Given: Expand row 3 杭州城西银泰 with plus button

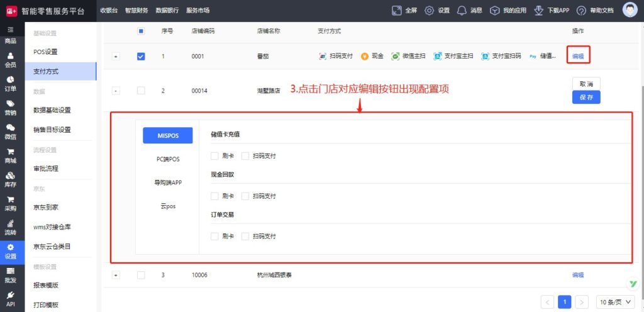Looking at the screenshot, I should 116,275.
